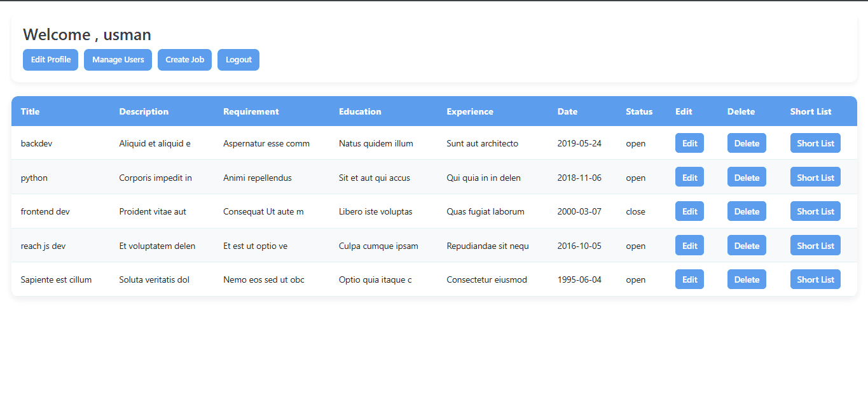Click the Create Job button
The image size is (868, 403).
[x=184, y=60]
